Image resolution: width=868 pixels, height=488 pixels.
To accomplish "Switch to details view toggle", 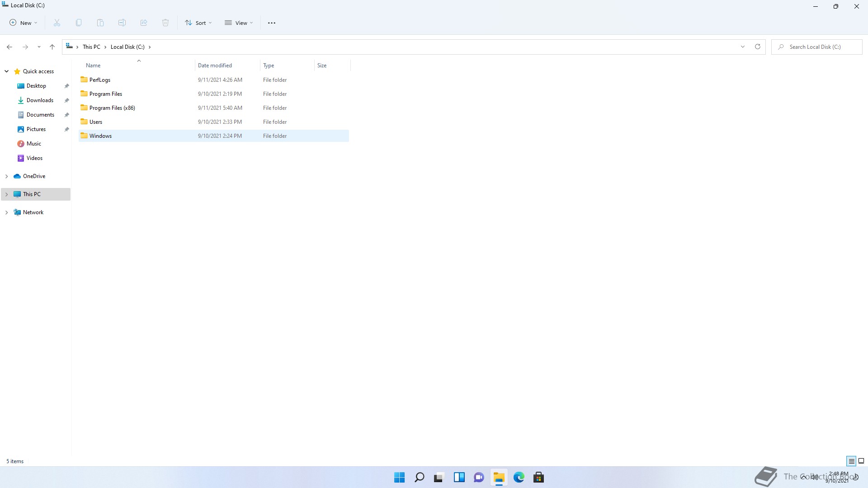I will [x=851, y=461].
